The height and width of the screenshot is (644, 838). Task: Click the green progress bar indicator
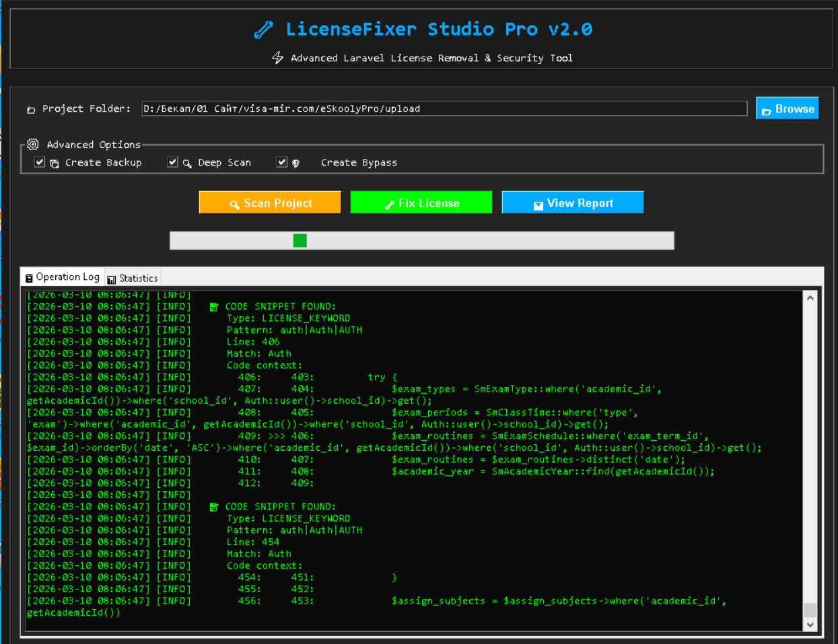click(x=300, y=241)
